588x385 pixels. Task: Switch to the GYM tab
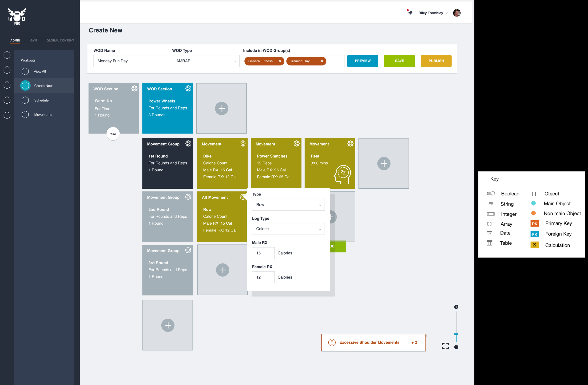pos(34,40)
